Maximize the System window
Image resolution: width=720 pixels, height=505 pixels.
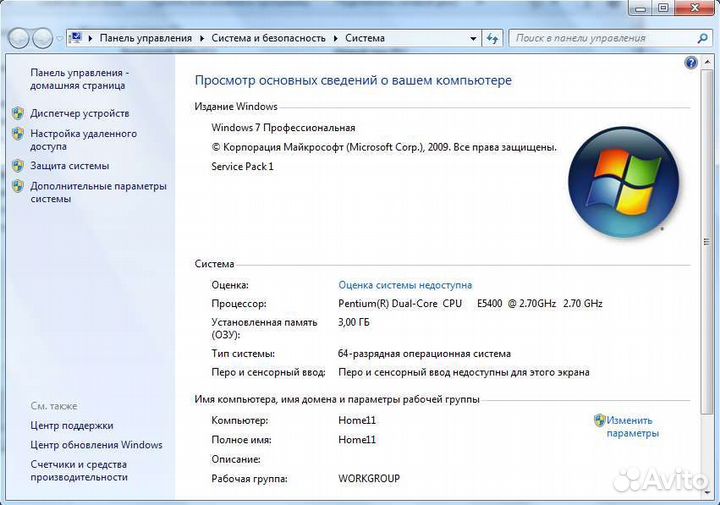664,8
